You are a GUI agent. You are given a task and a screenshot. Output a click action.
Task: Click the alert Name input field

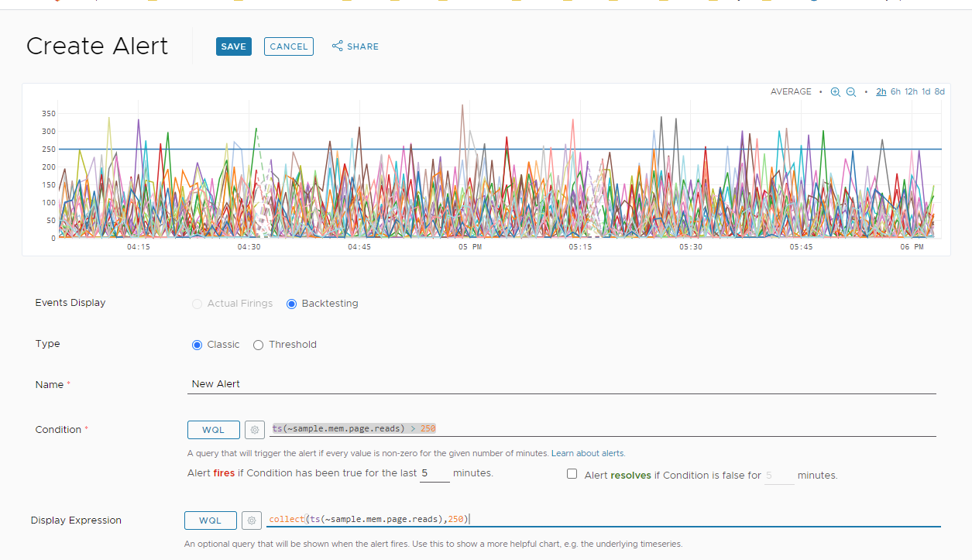point(563,384)
